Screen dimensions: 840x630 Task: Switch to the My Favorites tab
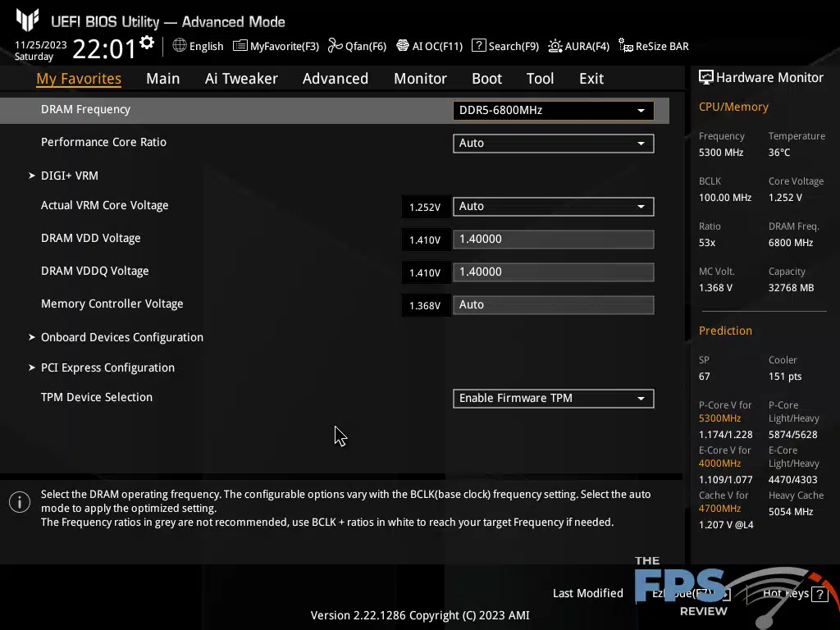point(79,79)
